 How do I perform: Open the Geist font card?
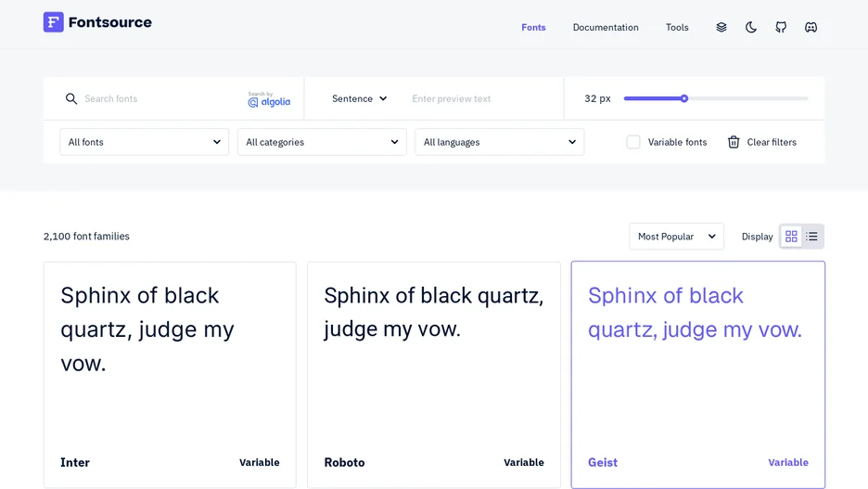pos(698,375)
